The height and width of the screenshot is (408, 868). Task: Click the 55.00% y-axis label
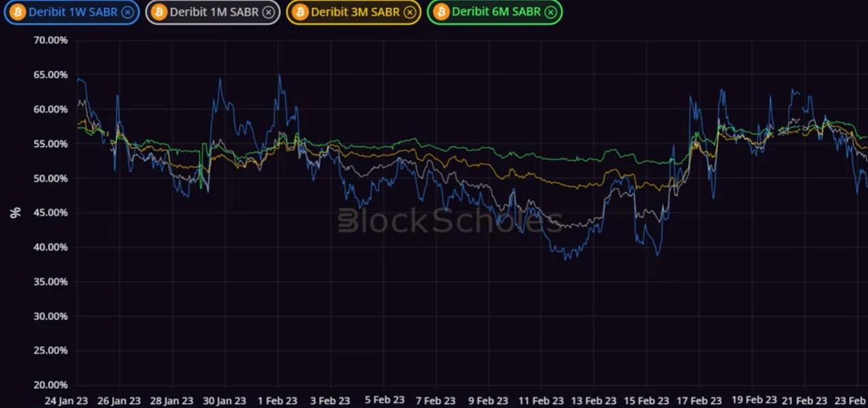[51, 144]
